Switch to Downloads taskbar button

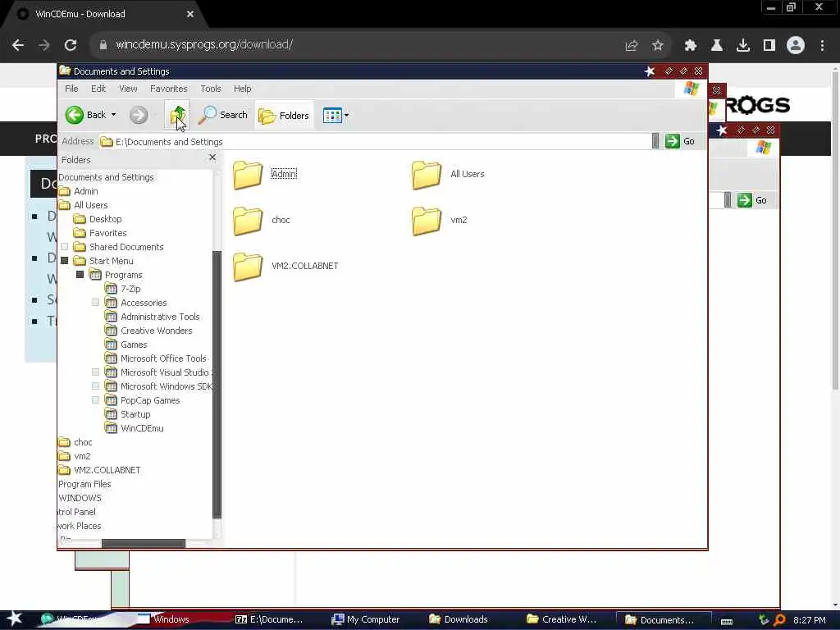(x=459, y=619)
